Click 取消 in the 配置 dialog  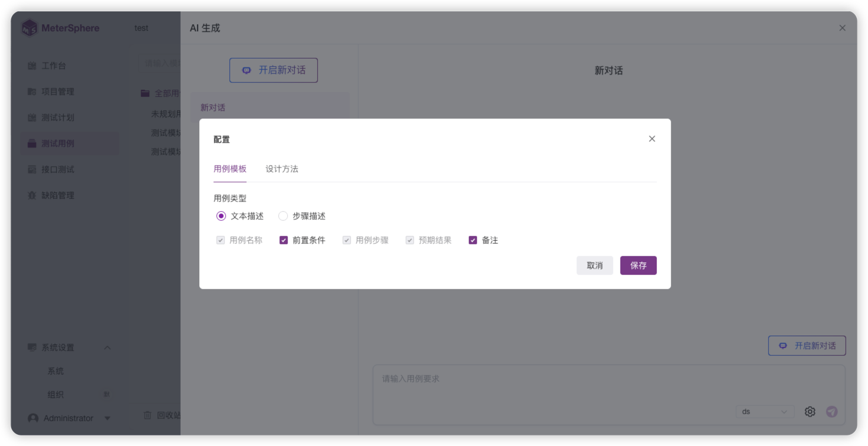[x=595, y=265]
